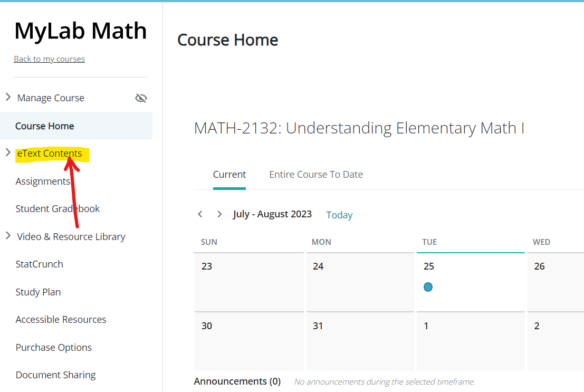The width and height of the screenshot is (584, 392).
Task: Open Video & Resource Library
Action: coord(71,236)
